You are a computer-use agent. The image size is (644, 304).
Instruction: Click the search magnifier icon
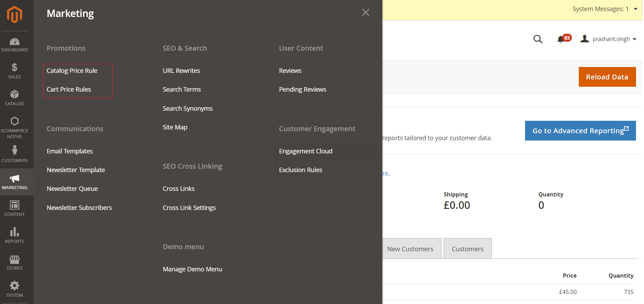click(x=538, y=39)
